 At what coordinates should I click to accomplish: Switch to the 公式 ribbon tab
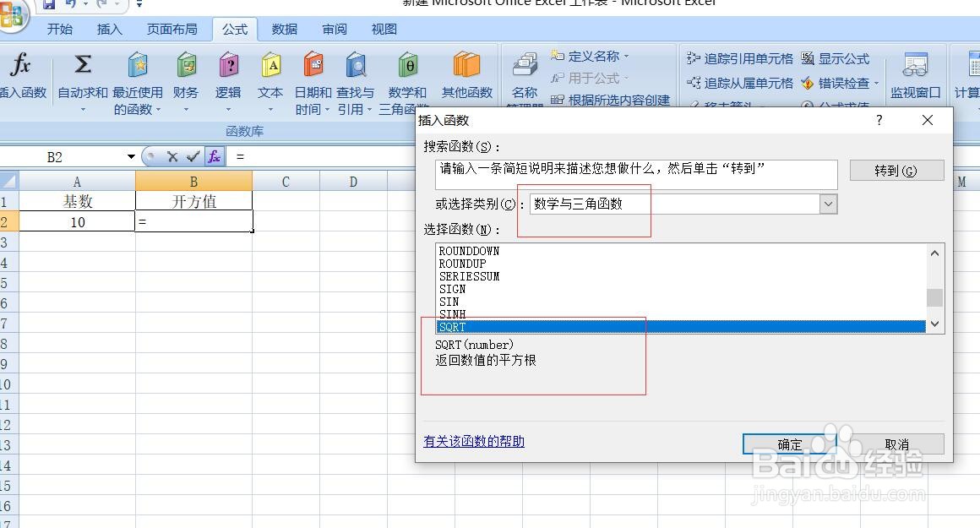tap(234, 29)
